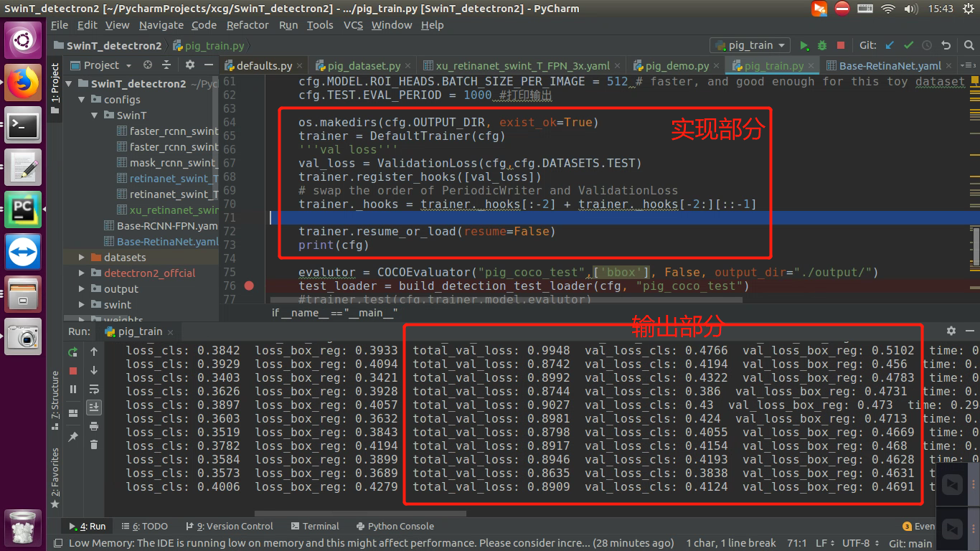Rerun pig_train in Run panel
This screenshot has height=551, width=980.
[x=73, y=352]
